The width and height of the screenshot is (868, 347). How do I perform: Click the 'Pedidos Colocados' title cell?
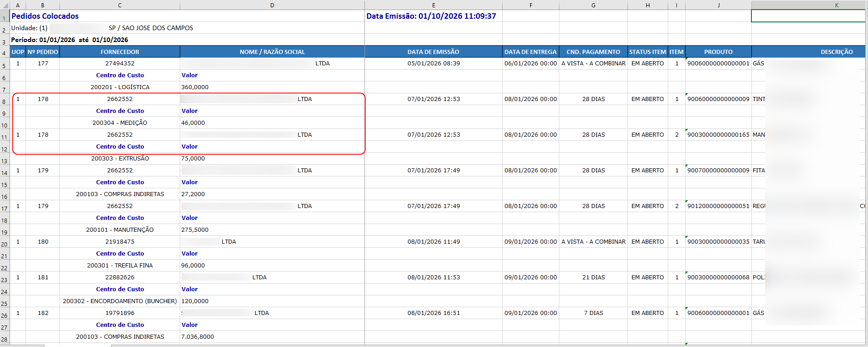[x=45, y=16]
